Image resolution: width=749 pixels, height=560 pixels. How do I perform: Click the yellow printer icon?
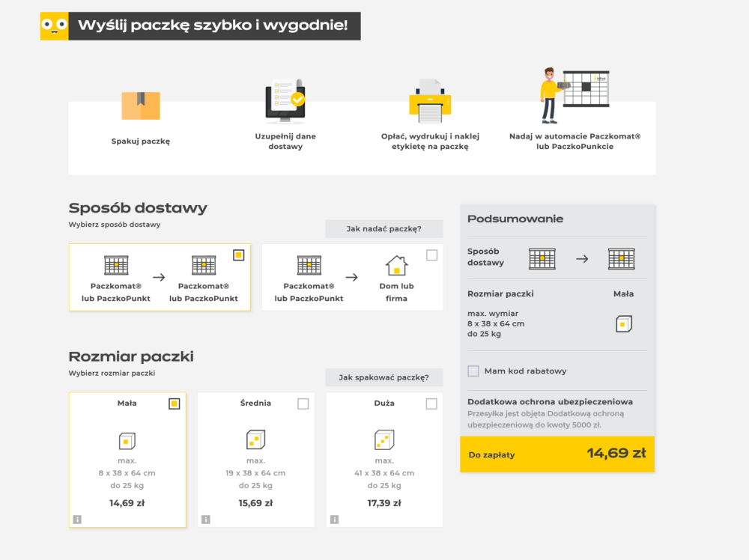click(x=430, y=101)
